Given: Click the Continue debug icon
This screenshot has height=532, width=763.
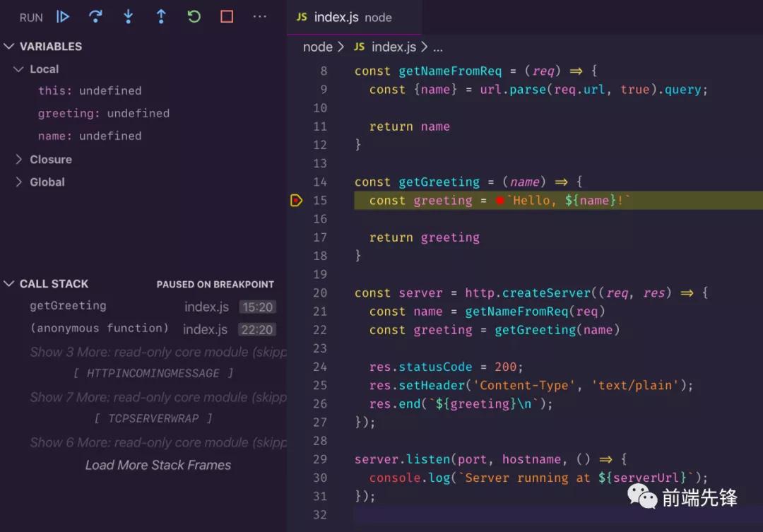Looking at the screenshot, I should [x=63, y=16].
